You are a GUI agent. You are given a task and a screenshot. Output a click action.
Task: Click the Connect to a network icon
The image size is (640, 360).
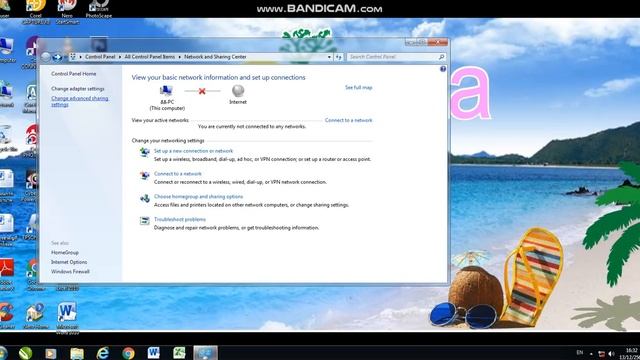144,175
